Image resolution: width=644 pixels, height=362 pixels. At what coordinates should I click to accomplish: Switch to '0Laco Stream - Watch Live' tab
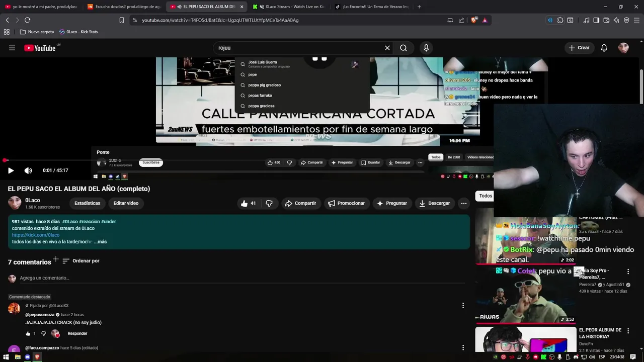[x=289, y=7]
